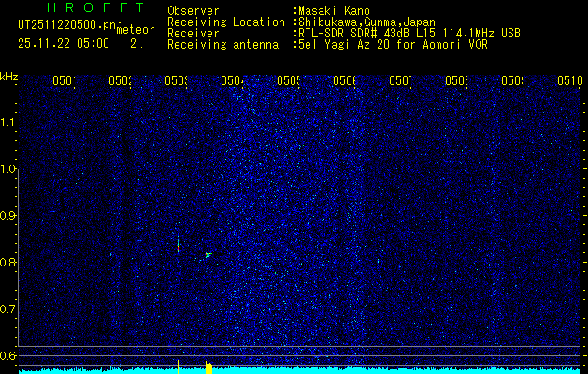Click the thin yellow spike in the power strip
Screen dimensions: 588x374
[x=178, y=367]
